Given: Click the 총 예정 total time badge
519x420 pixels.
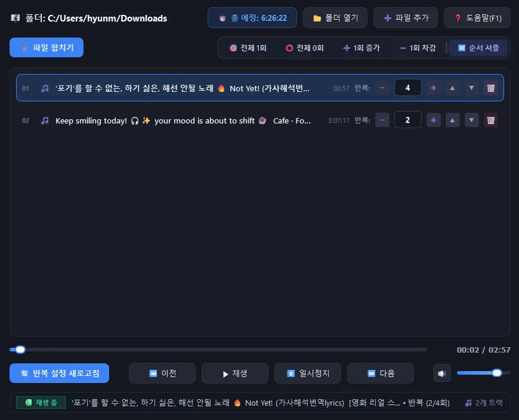Looking at the screenshot, I should click(x=252, y=18).
